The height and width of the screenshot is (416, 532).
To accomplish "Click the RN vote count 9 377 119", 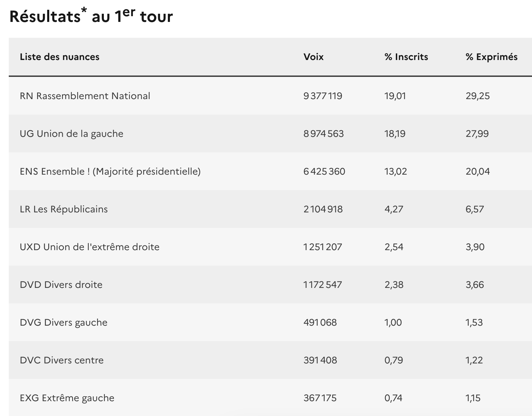I will click(323, 96).
